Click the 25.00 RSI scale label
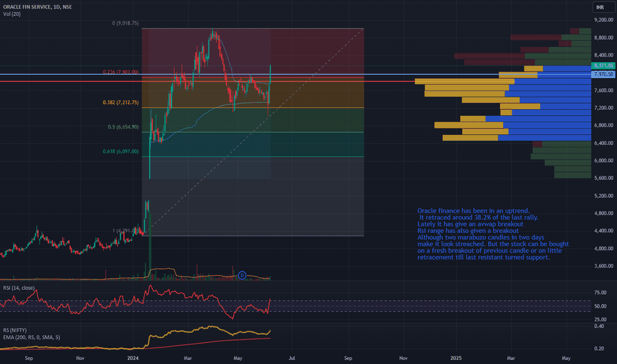The image size is (617, 364). [600, 320]
